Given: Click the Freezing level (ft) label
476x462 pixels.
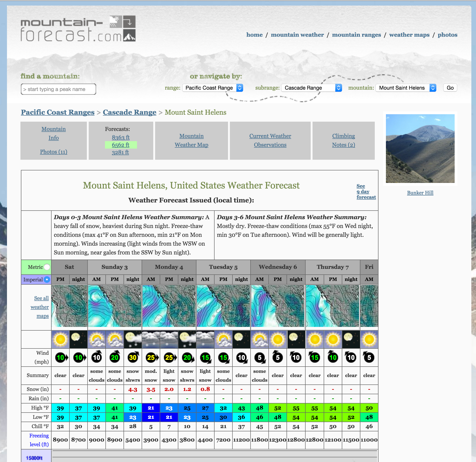Looking at the screenshot, I should click(x=39, y=440).
